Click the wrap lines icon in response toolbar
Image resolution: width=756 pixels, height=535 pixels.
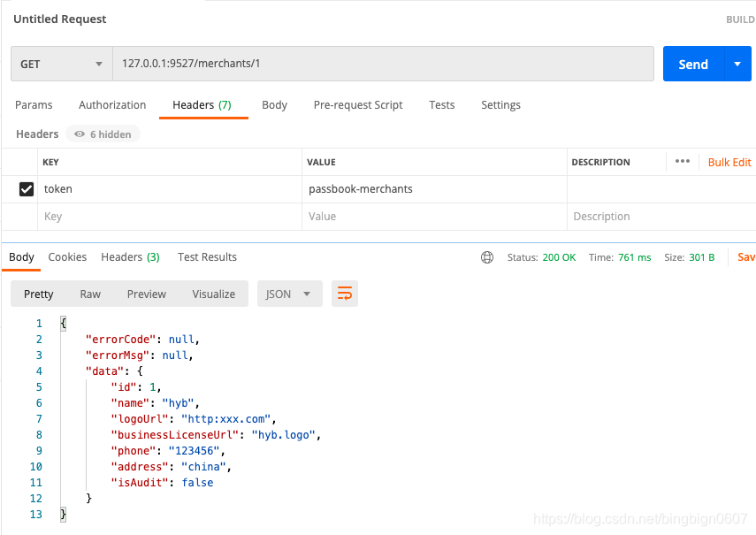345,294
